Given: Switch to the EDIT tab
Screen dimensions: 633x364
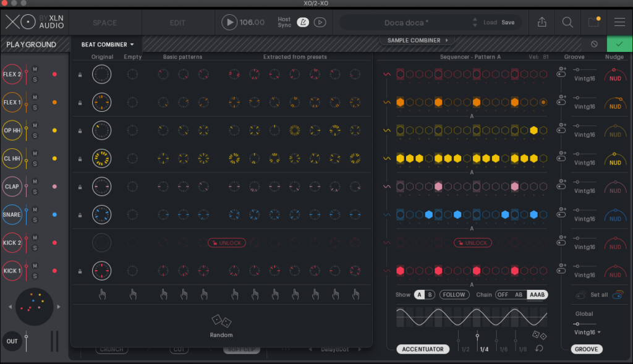Looking at the screenshot, I should click(x=177, y=23).
